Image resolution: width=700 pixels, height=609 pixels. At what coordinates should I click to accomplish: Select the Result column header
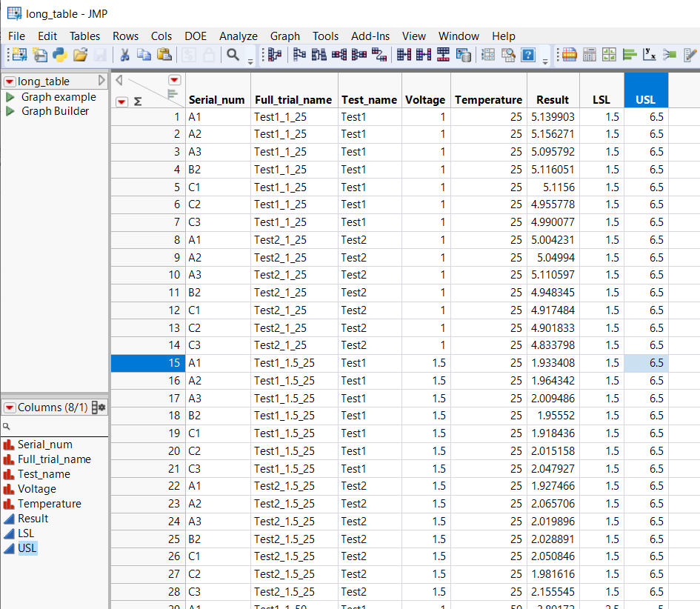point(553,100)
